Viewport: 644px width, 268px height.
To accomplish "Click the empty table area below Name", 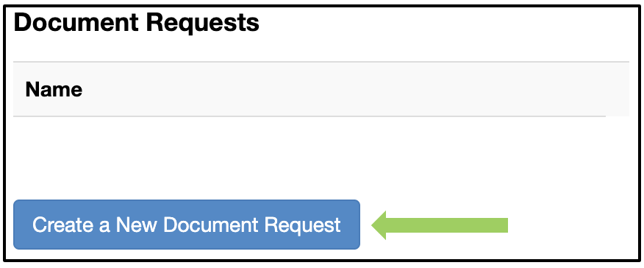I will (321, 156).
